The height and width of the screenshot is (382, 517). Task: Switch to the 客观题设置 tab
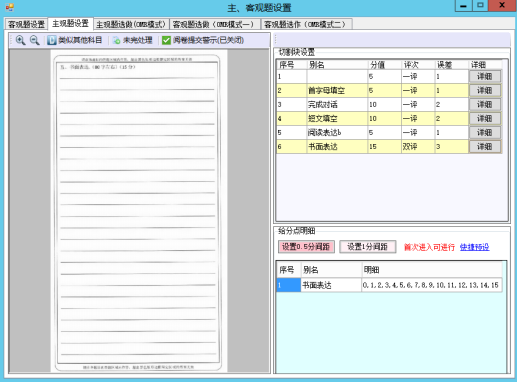[x=26, y=24]
